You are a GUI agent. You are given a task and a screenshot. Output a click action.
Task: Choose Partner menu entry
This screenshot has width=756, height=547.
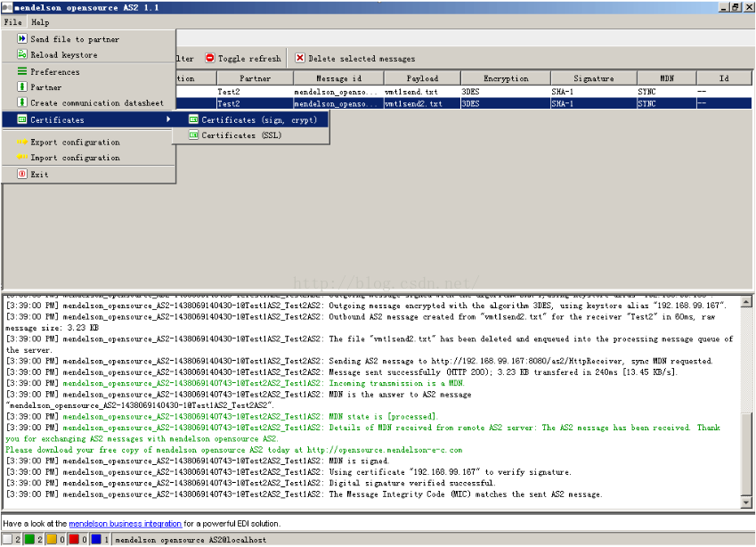coord(89,86)
